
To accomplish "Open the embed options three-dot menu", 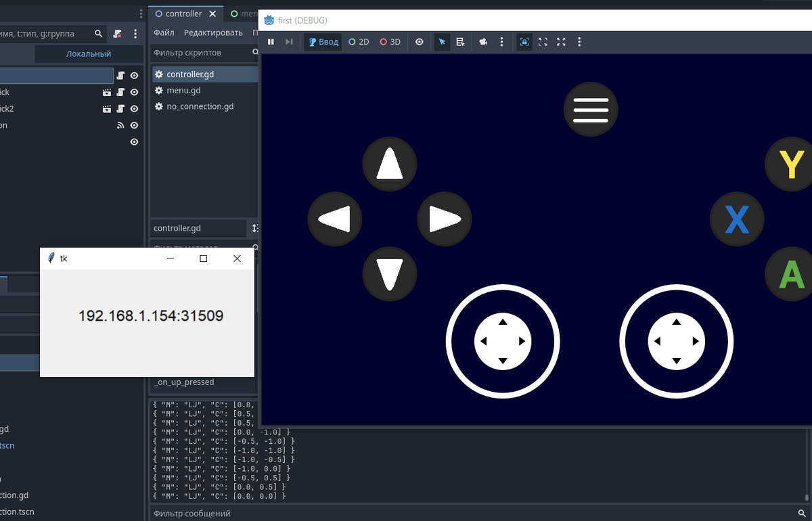I will point(579,42).
